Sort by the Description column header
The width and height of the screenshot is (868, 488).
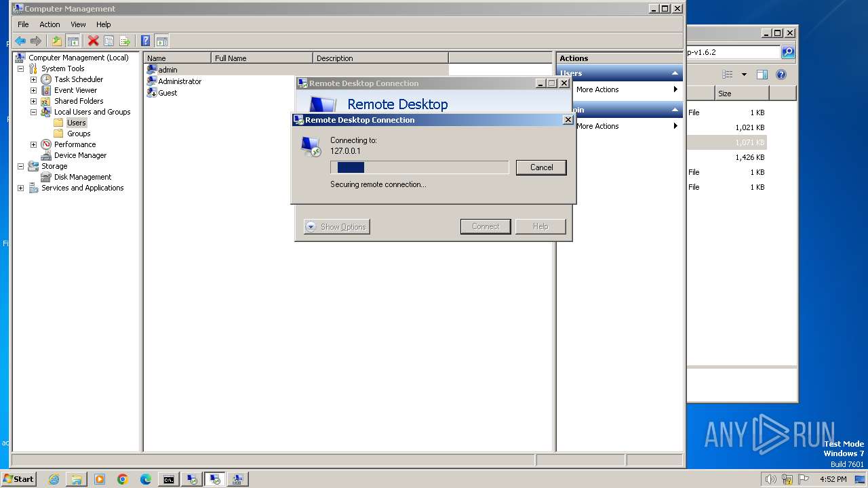click(381, 58)
